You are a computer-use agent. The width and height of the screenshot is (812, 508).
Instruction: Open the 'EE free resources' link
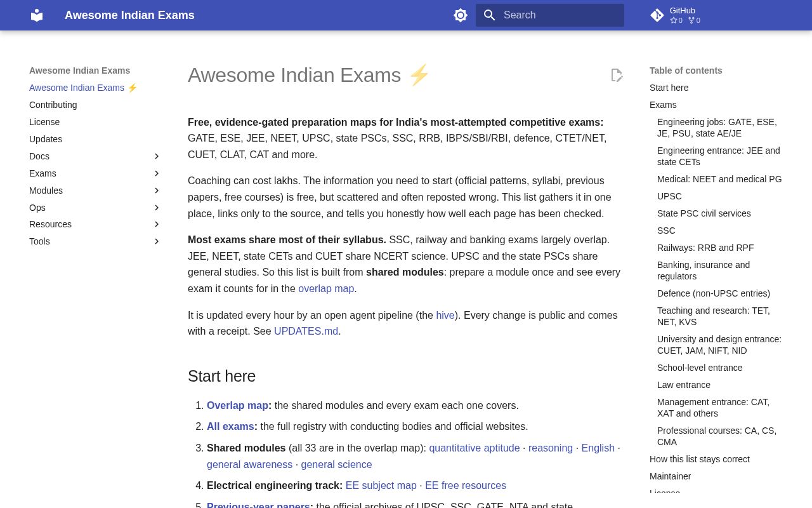(466, 485)
